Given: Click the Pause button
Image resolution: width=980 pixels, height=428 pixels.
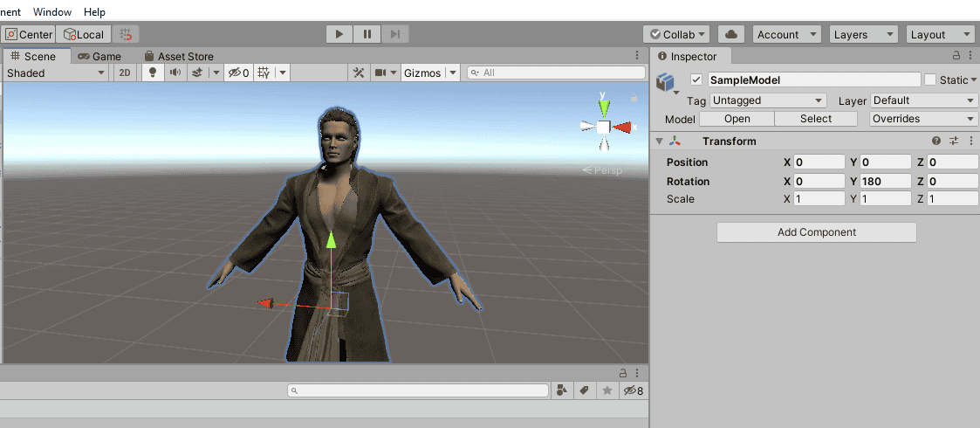Looking at the screenshot, I should click(367, 34).
